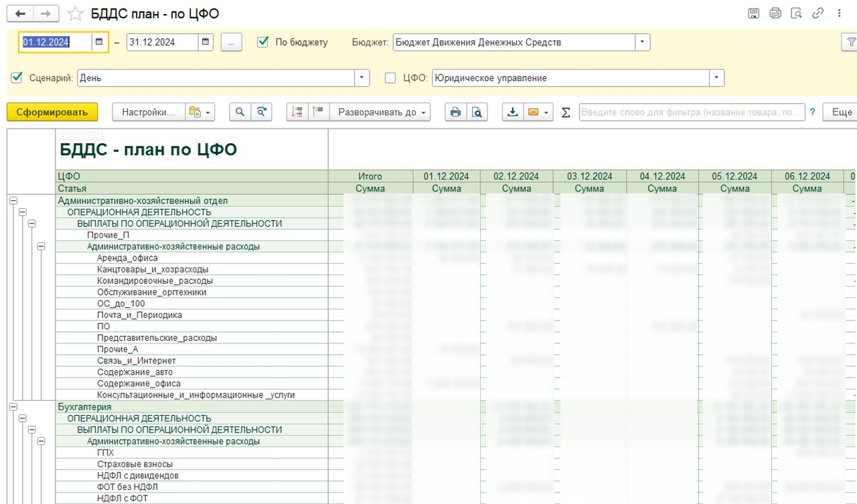The width and height of the screenshot is (857, 504).
Task: Open calendar for the start date field
Action: [x=99, y=42]
